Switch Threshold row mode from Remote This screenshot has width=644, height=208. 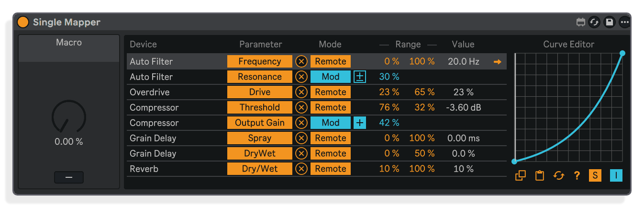pos(331,107)
